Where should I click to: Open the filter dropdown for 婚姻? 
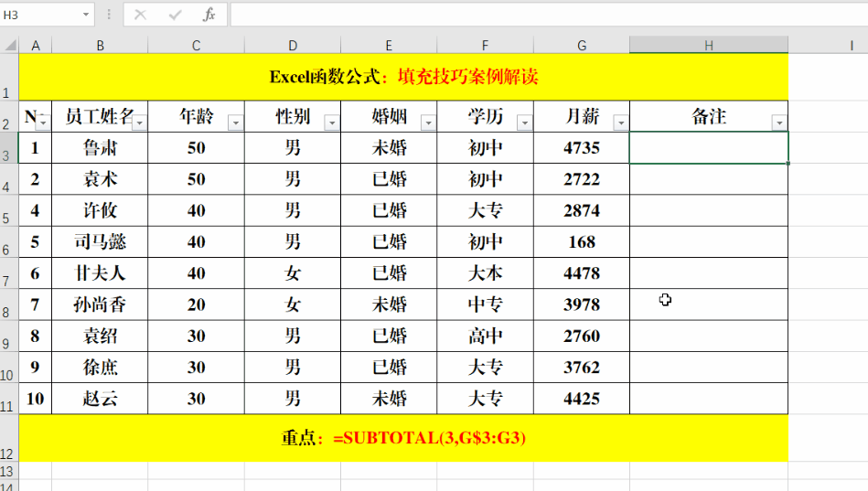click(x=428, y=123)
